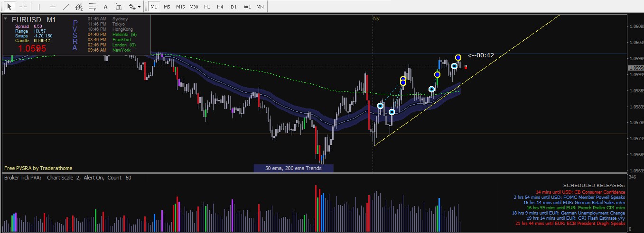The image size is (644, 233).
Task: Select the Fibonacci retracement tool
Action: [x=92, y=7]
